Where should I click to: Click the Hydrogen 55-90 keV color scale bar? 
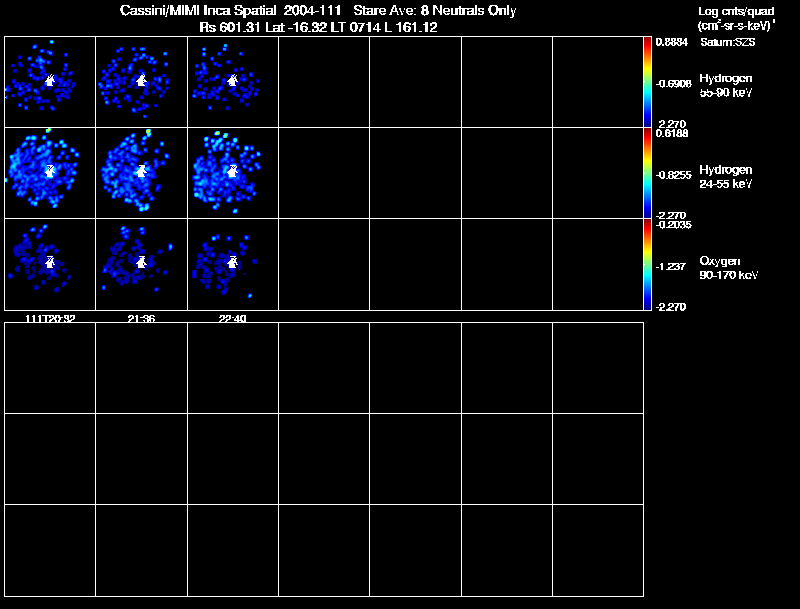click(x=647, y=82)
